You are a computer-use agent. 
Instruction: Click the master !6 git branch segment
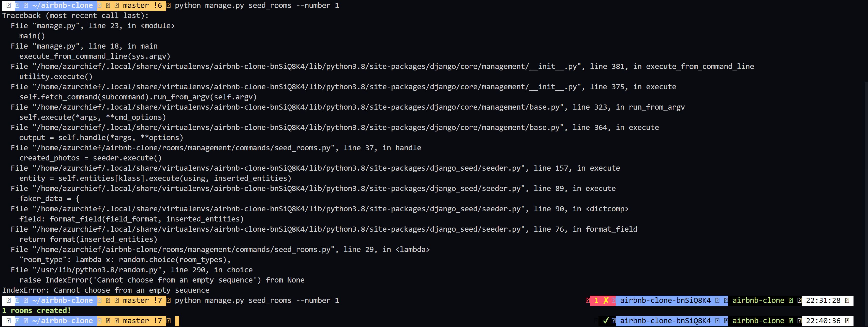[x=142, y=5]
